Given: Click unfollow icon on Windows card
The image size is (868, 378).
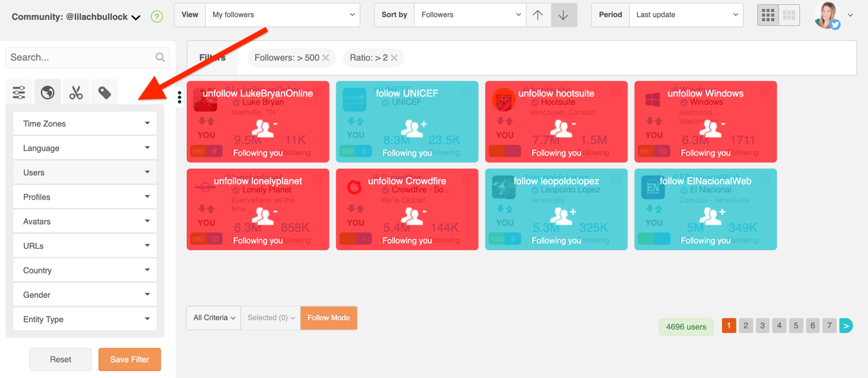Looking at the screenshot, I should click(x=711, y=128).
